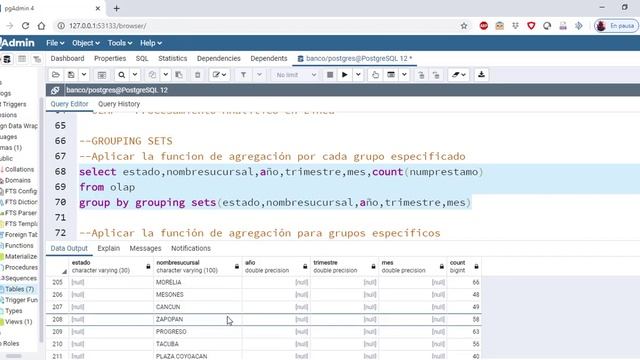
Task: Click the Paste icon
Action: (179, 75)
